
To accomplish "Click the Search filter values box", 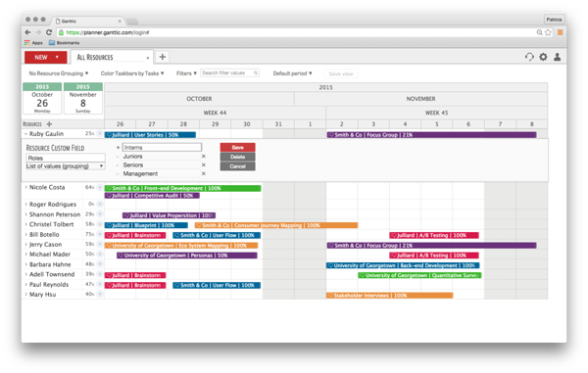I will tap(229, 73).
